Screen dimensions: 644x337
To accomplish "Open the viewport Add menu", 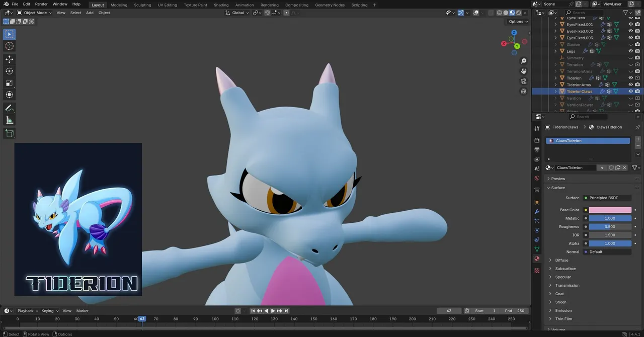I will pyautogui.click(x=90, y=13).
